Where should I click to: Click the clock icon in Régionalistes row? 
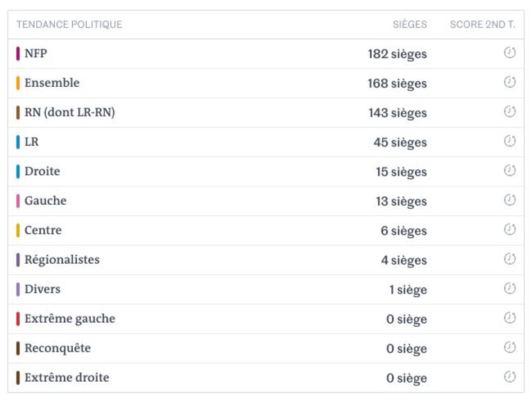click(x=510, y=259)
